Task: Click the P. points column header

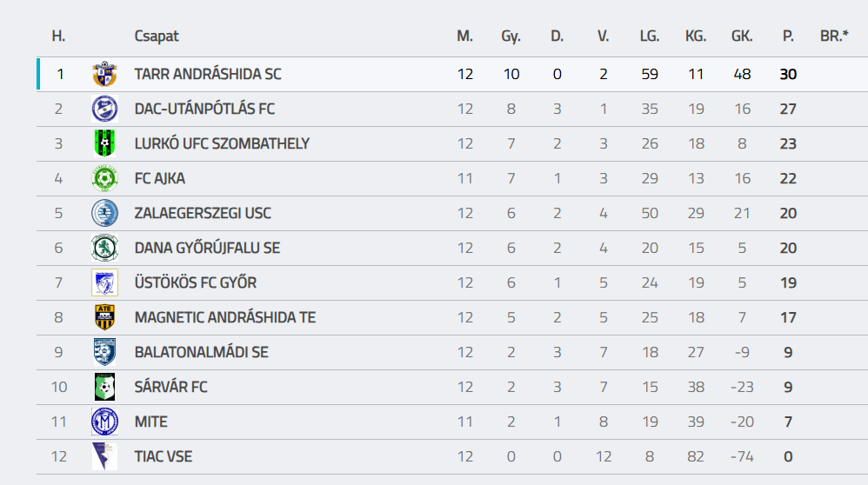Action: (788, 37)
